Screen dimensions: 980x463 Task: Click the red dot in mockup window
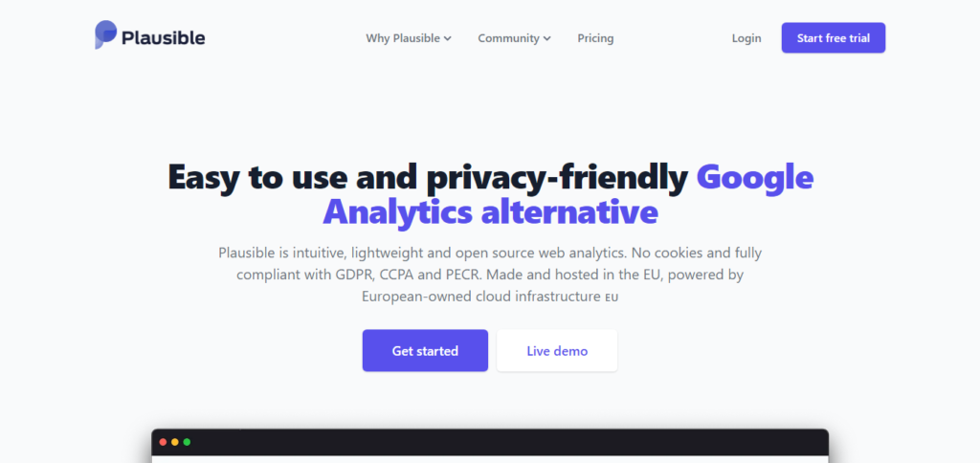click(x=163, y=442)
